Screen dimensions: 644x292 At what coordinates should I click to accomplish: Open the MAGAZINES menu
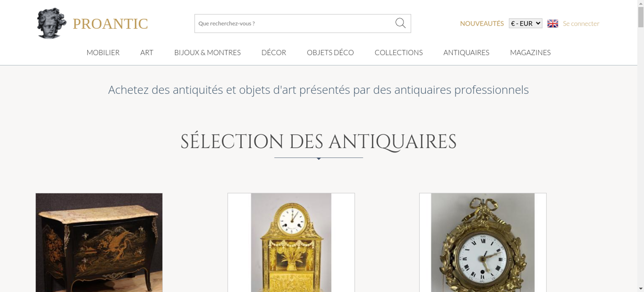tap(530, 52)
